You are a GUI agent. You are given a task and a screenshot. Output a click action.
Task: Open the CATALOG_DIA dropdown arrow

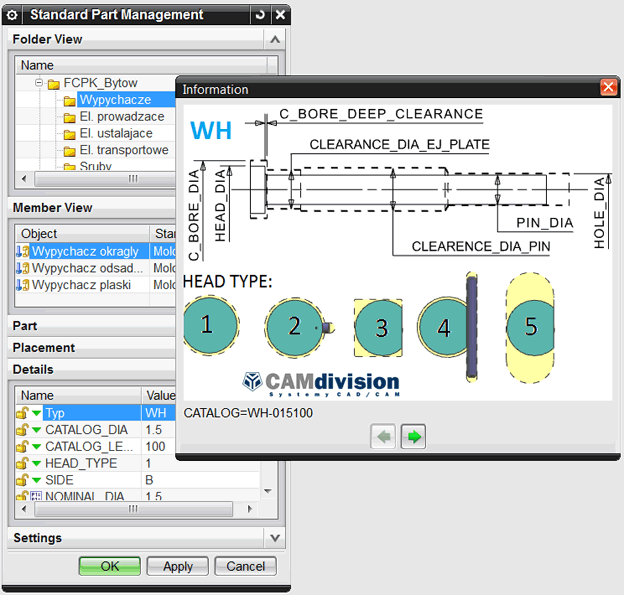[x=37, y=430]
